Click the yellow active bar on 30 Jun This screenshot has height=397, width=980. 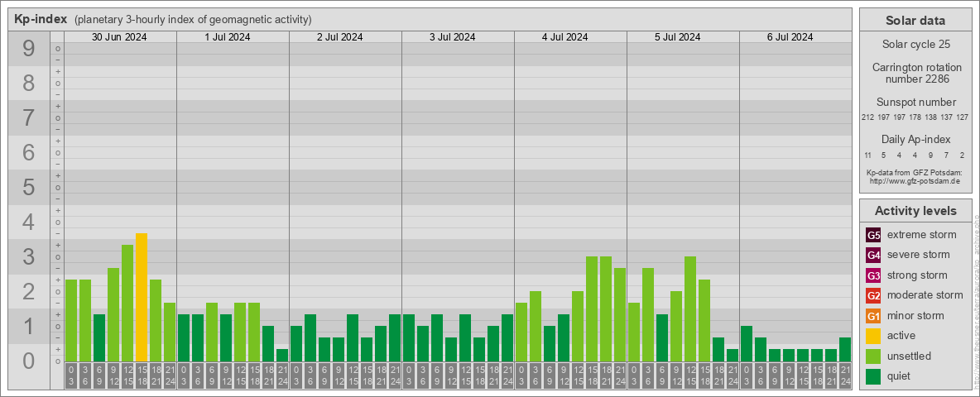click(142, 298)
